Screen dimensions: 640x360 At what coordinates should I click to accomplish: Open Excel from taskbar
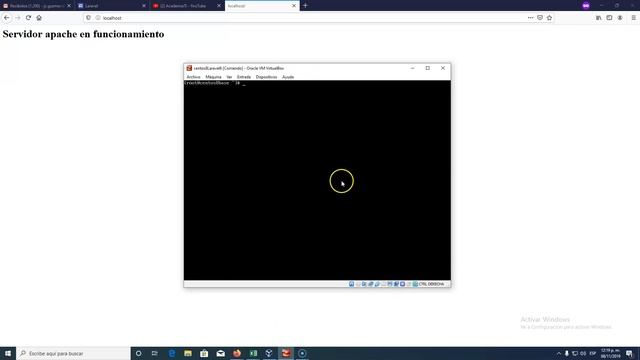coord(253,353)
